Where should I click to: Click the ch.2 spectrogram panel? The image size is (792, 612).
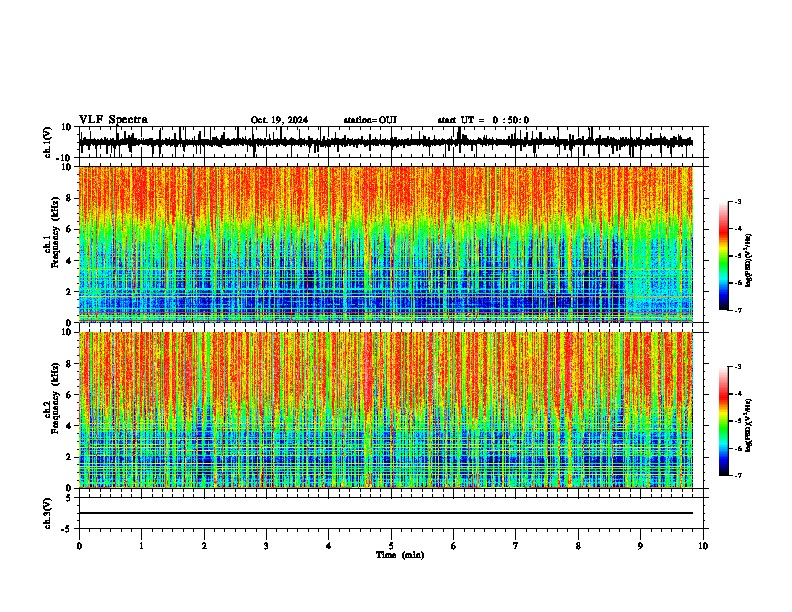click(386, 410)
